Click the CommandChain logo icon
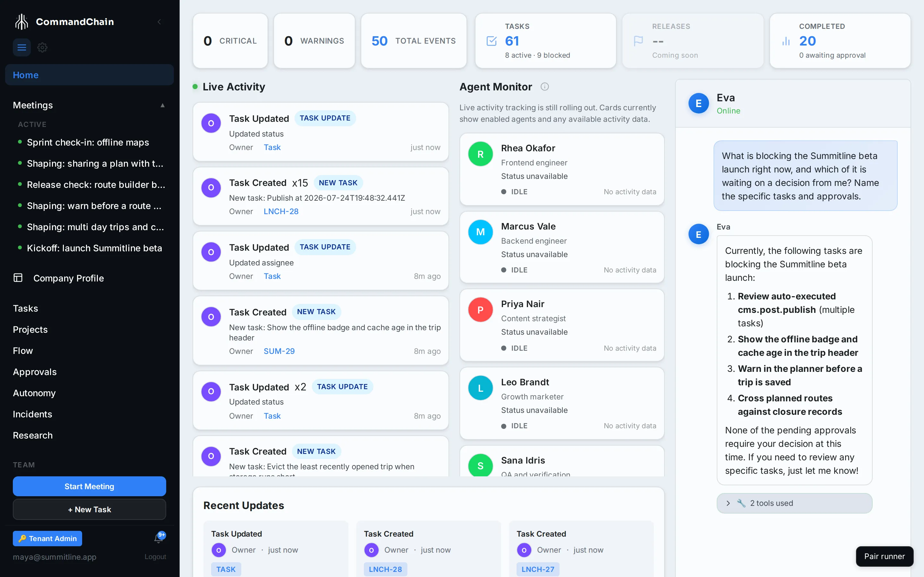This screenshot has width=924, height=577. (22, 22)
